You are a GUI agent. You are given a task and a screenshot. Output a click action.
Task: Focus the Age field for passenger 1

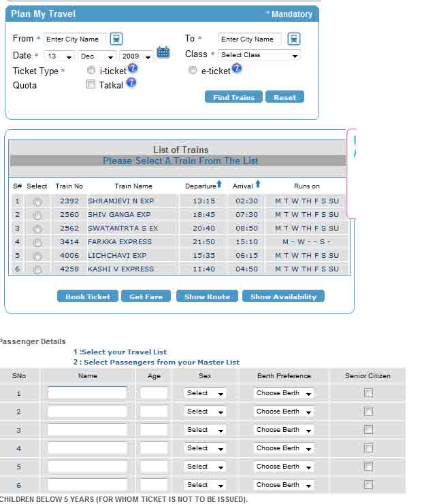[x=154, y=393]
